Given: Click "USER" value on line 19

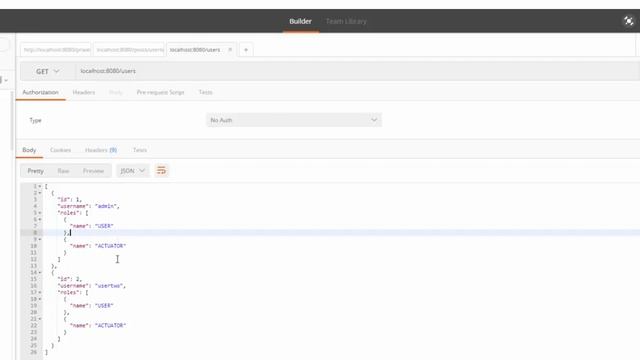Looking at the screenshot, I should (104, 305).
